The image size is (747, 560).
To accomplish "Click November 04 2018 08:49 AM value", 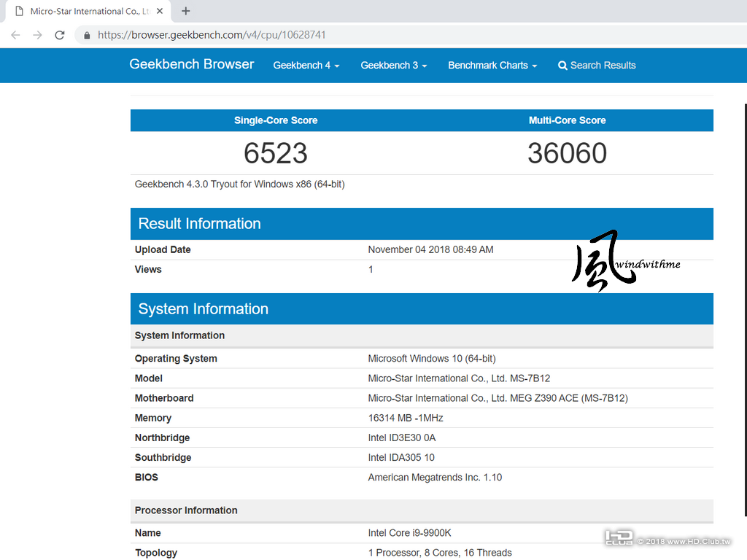I will [430, 249].
